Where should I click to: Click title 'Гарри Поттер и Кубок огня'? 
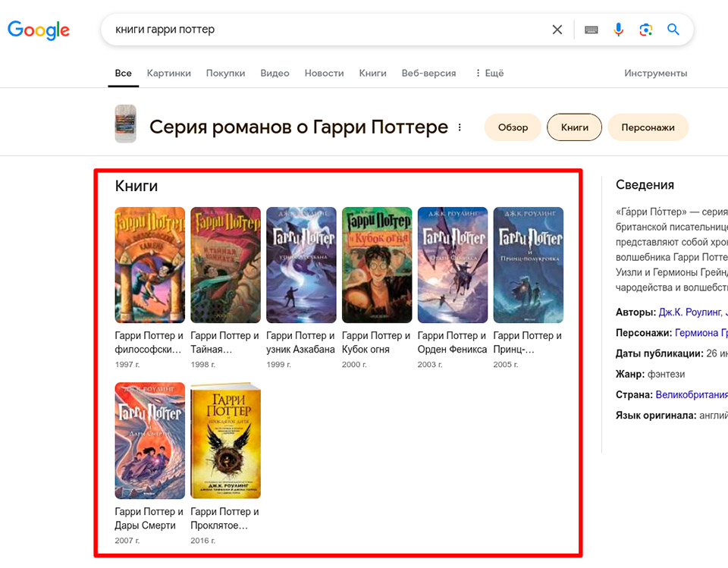(x=376, y=342)
